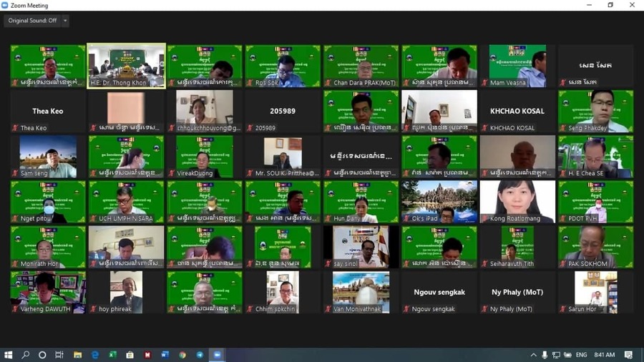The width and height of the screenshot is (644, 362).
Task: Open the Original Sound dropdown arrow
Action: pos(65,21)
